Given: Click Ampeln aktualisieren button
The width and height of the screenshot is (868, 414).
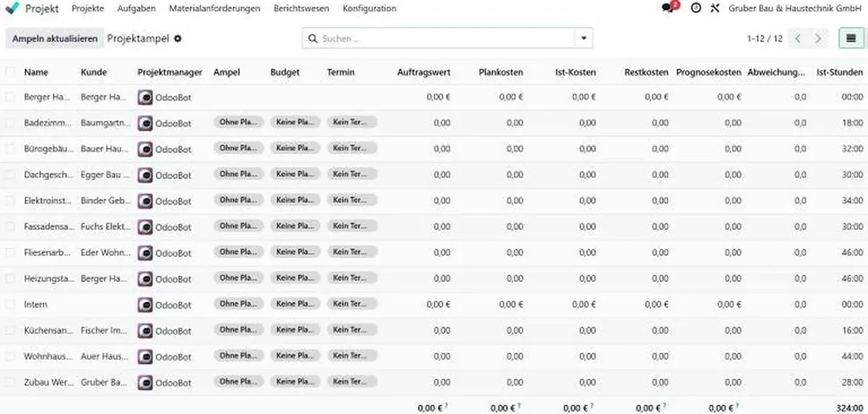Looking at the screenshot, I should click(x=55, y=39).
